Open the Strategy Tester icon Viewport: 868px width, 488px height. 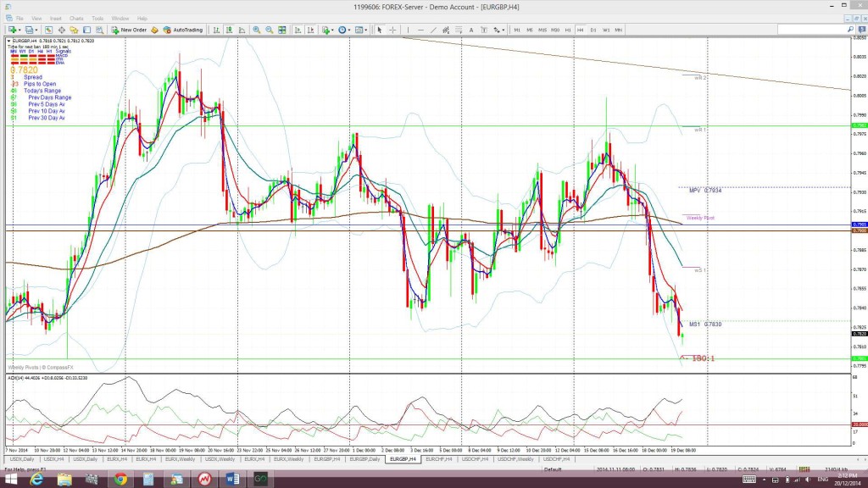click(100, 30)
